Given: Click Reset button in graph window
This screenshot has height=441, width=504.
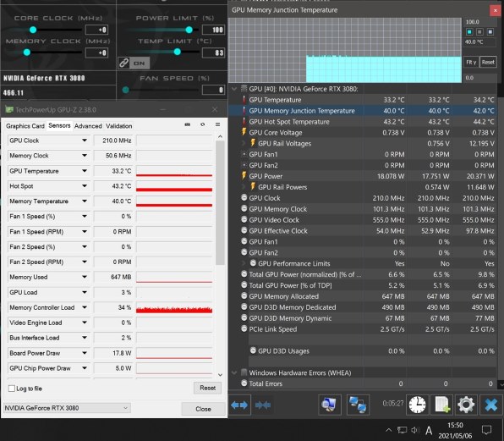Looking at the screenshot, I should point(488,62).
